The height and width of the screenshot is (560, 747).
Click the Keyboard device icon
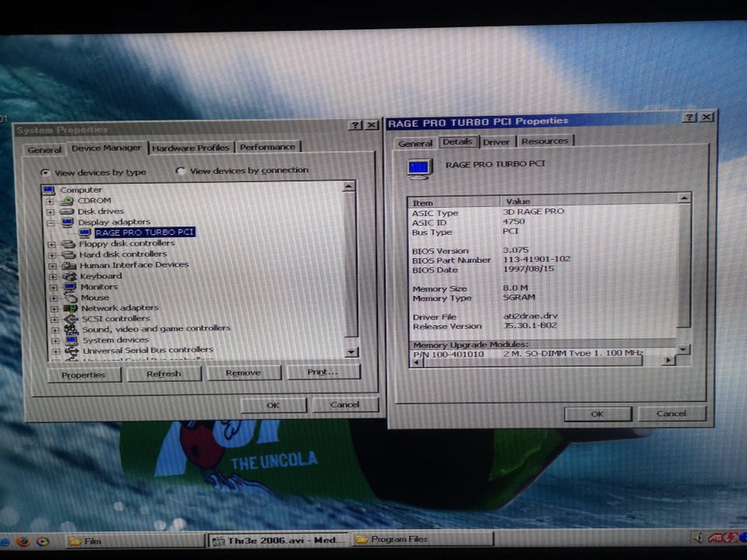(x=69, y=276)
